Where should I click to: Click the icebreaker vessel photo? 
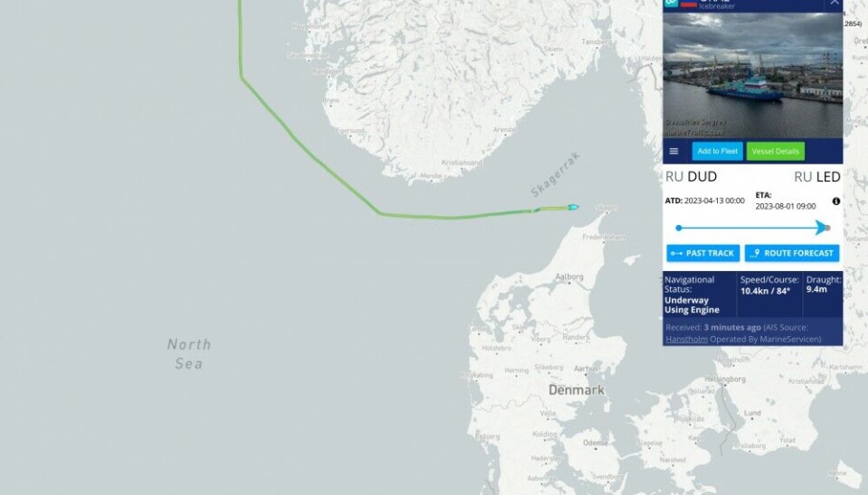(753, 75)
